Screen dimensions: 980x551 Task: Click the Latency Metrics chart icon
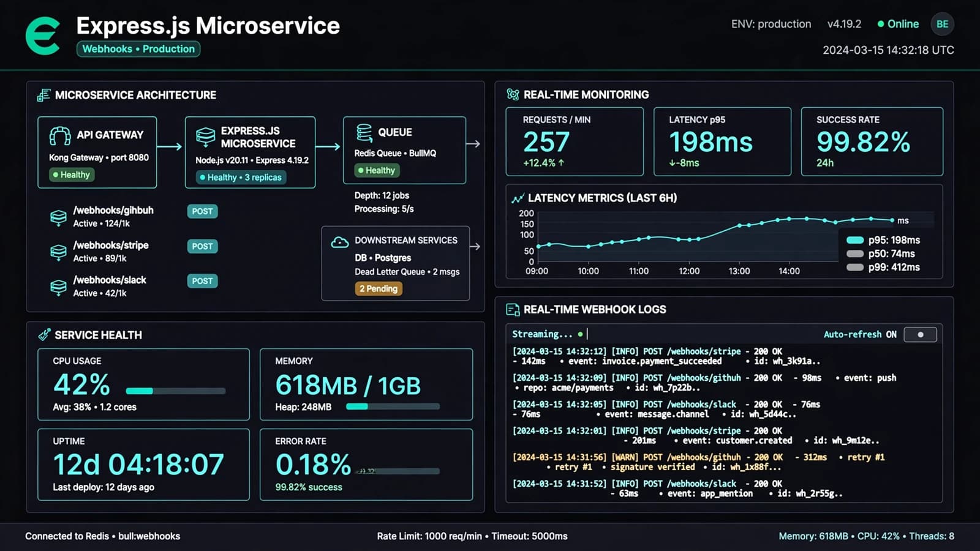coord(518,198)
